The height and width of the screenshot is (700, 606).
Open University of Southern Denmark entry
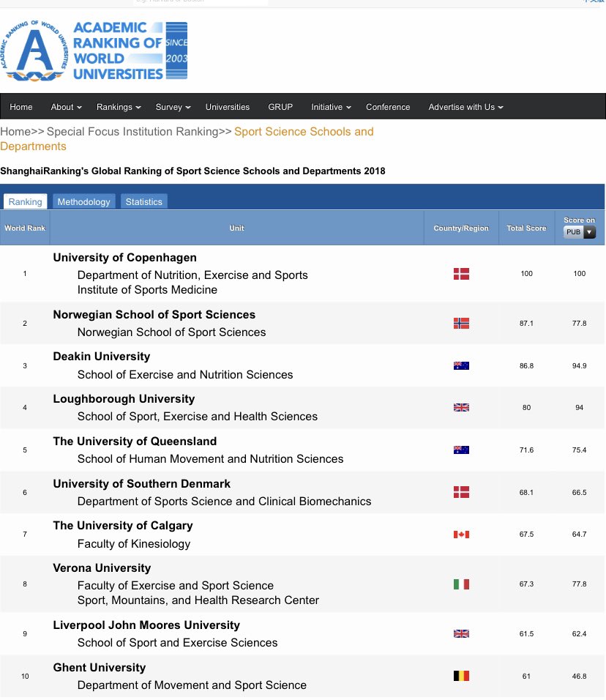pos(141,483)
